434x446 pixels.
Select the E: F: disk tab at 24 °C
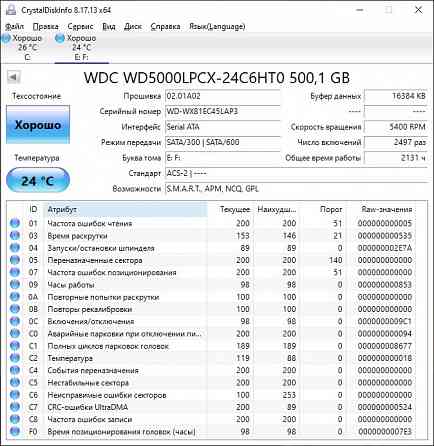[82, 47]
